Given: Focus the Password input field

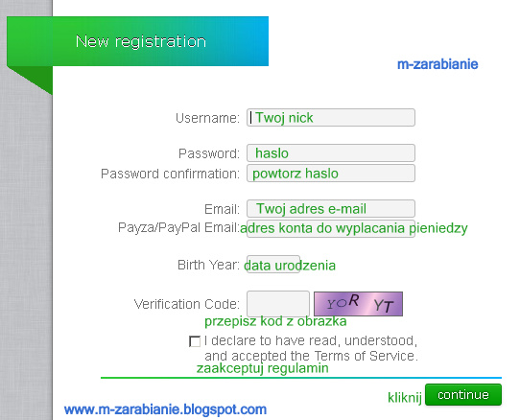Looking at the screenshot, I should point(331,152).
